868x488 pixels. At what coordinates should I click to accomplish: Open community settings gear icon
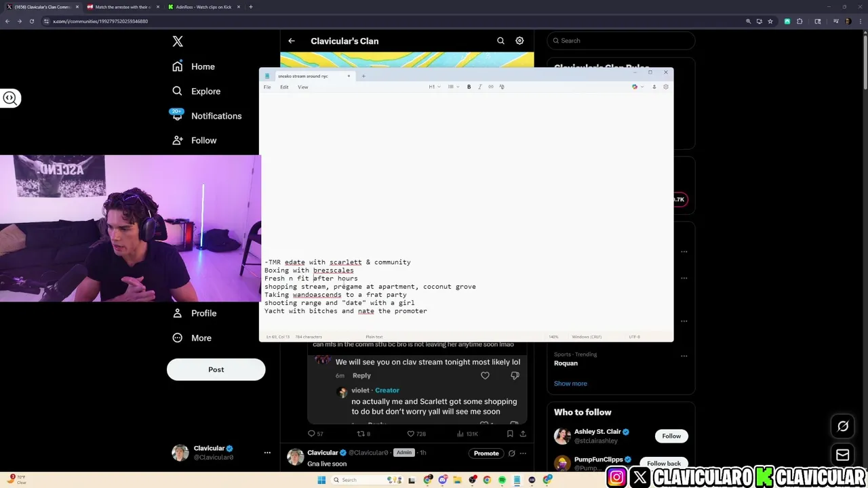coord(519,41)
